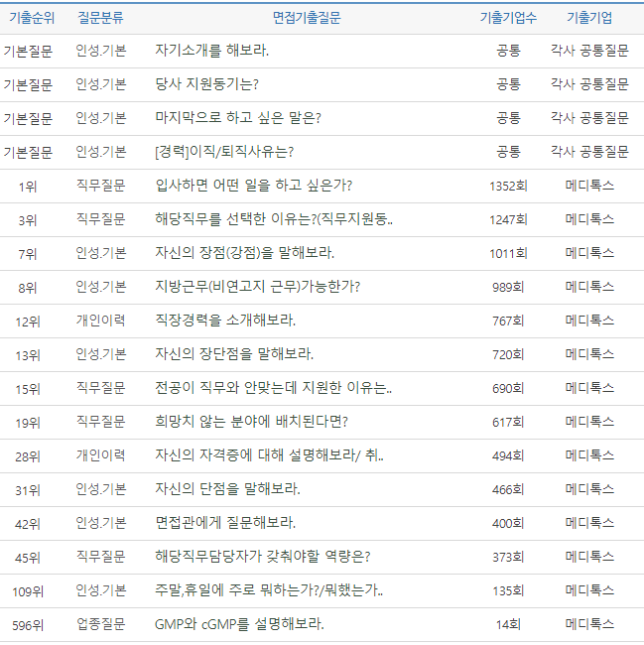Select 업종질문 category in the last row
The height and width of the screenshot is (645, 644).
[100, 624]
